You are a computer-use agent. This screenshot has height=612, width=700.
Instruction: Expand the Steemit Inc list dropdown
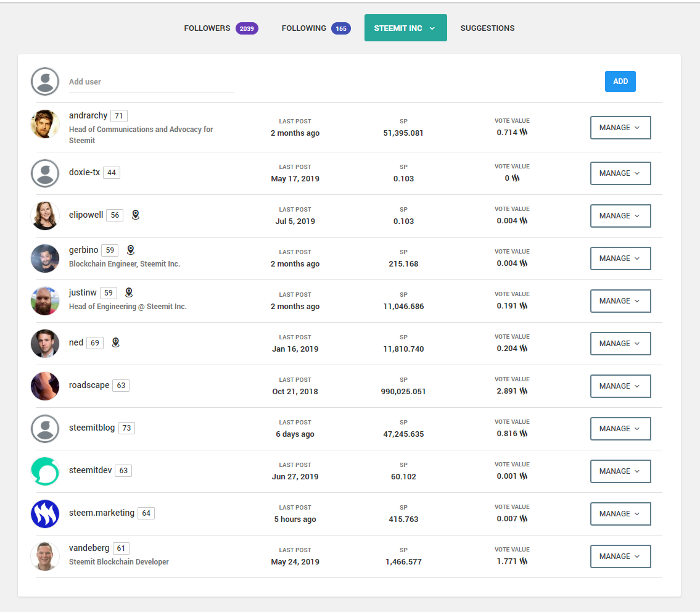tap(405, 28)
